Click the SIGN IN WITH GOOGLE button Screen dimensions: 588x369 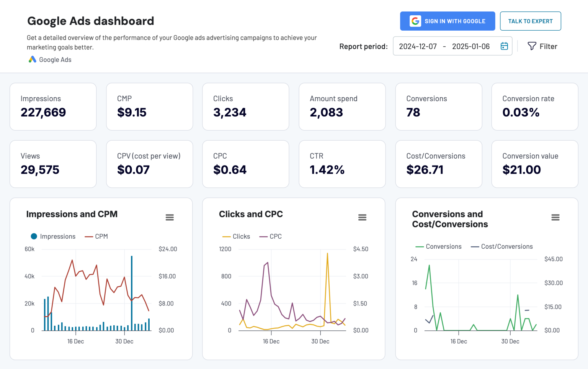pyautogui.click(x=447, y=21)
